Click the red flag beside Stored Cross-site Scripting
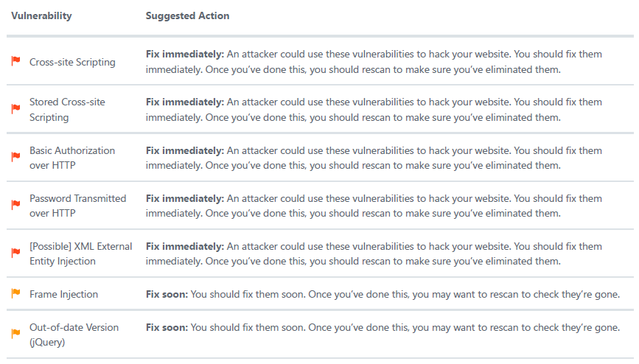 coord(16,109)
